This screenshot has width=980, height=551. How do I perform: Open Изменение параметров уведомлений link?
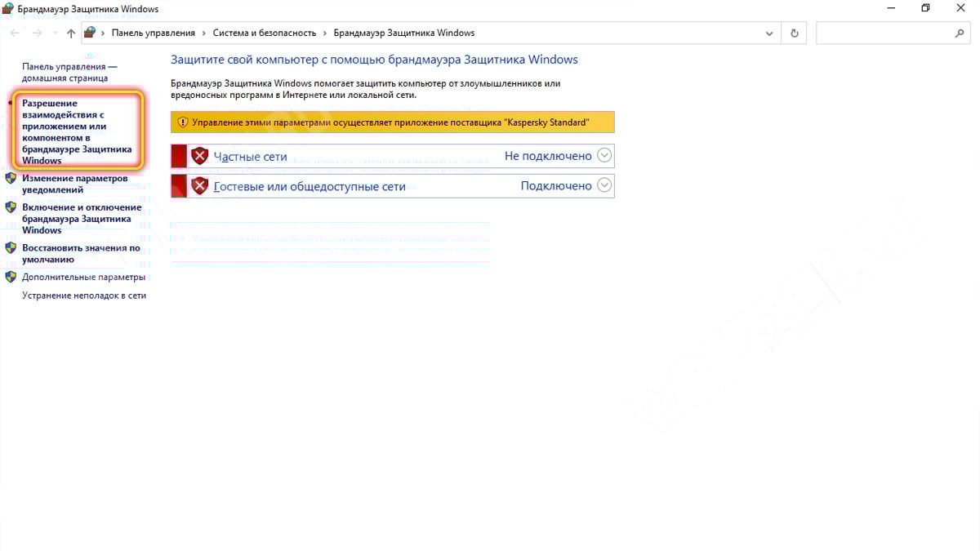(x=75, y=184)
